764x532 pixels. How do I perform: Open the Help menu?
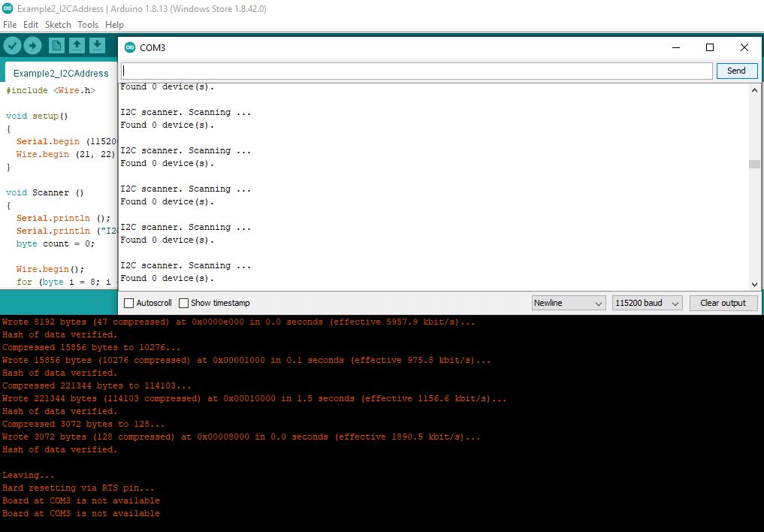[114, 24]
